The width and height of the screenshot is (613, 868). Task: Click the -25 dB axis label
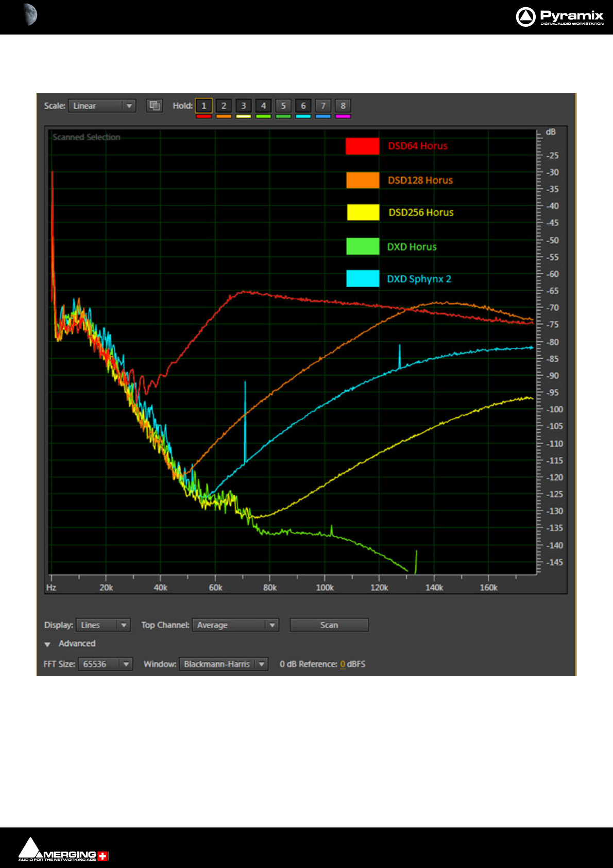(x=553, y=155)
